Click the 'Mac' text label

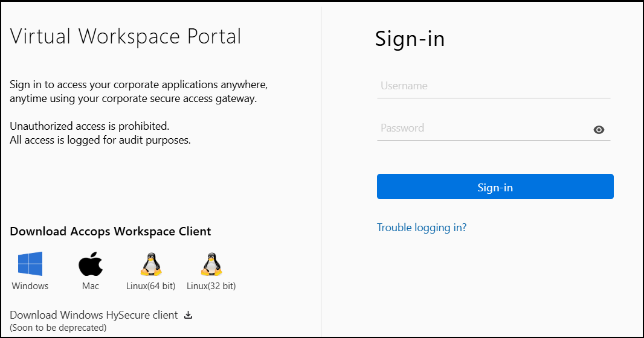pos(91,286)
